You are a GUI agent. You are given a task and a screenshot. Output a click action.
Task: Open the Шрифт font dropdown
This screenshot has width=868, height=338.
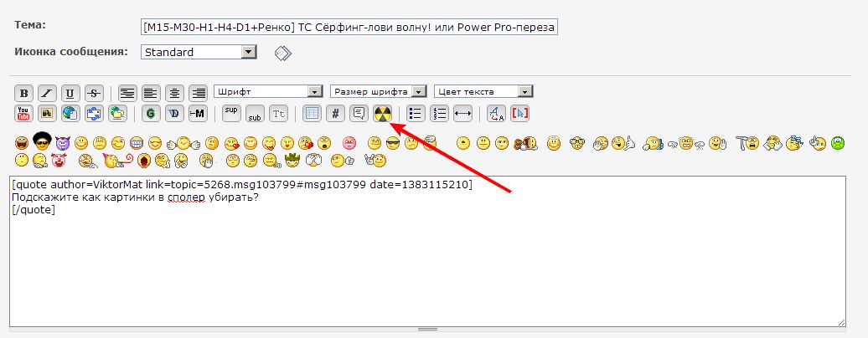coord(268,92)
